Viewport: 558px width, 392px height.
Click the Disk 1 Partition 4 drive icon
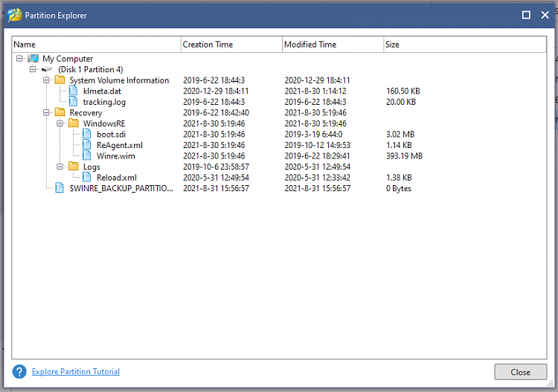[47, 69]
